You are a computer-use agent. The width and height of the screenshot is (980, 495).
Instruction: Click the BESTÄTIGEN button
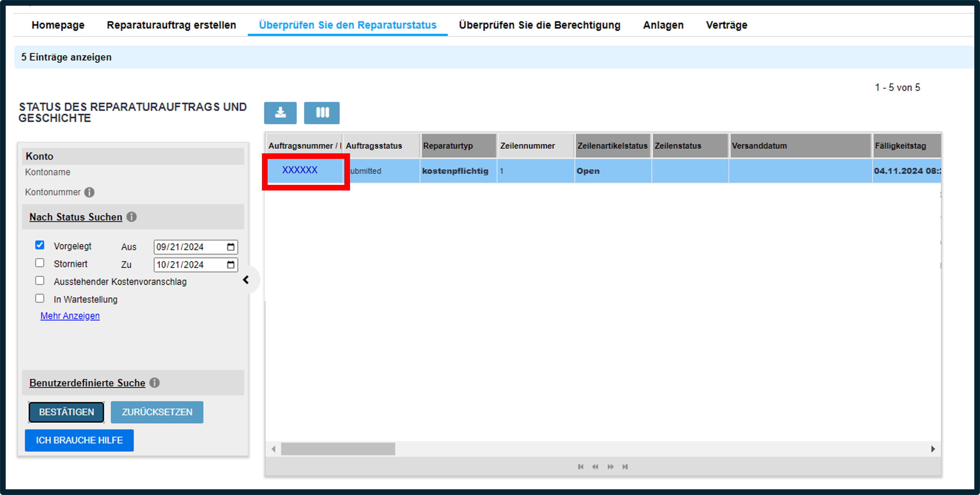click(66, 412)
